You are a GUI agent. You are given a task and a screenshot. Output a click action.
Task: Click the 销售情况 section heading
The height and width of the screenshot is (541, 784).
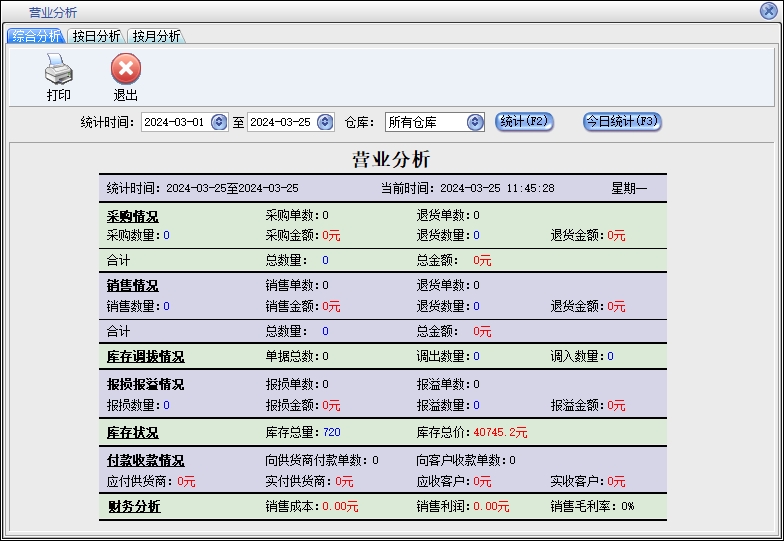[132, 286]
